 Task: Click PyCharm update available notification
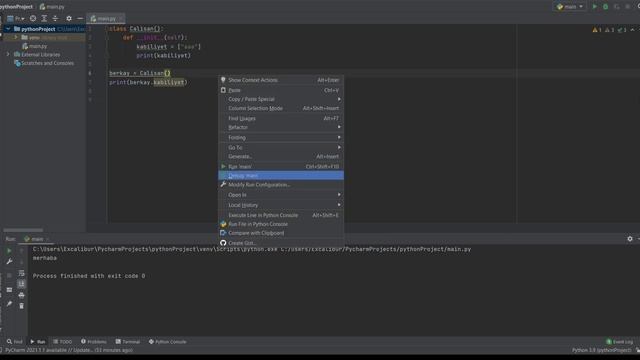coord(69,350)
